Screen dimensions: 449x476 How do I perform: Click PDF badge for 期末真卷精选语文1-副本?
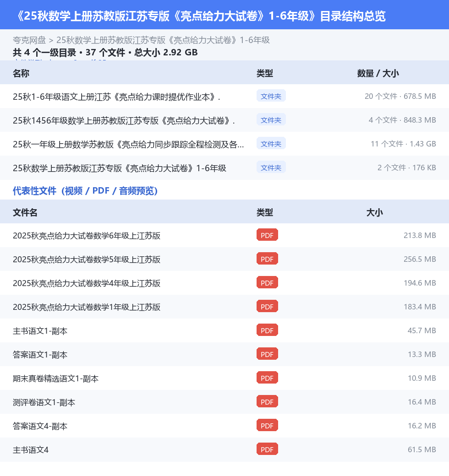(267, 378)
